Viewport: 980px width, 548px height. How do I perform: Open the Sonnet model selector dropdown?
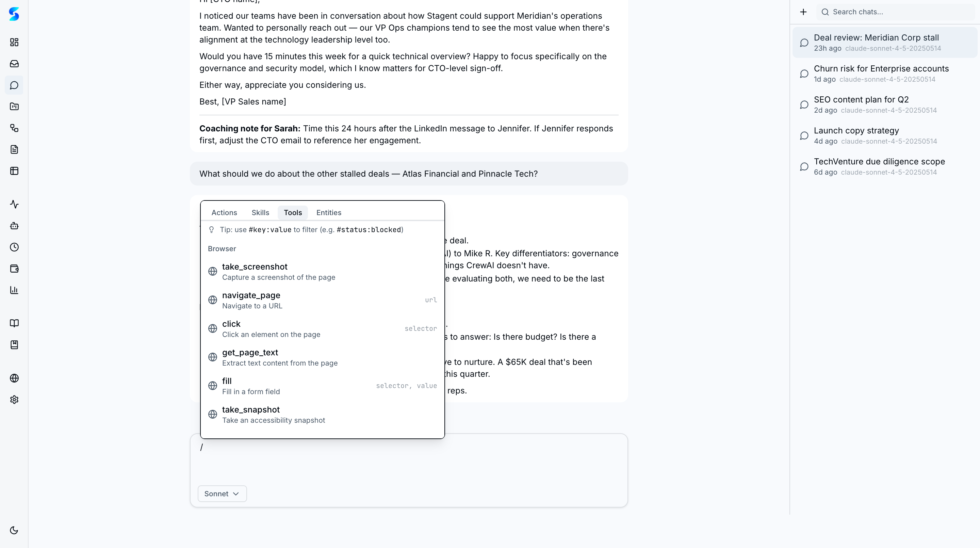(222, 493)
